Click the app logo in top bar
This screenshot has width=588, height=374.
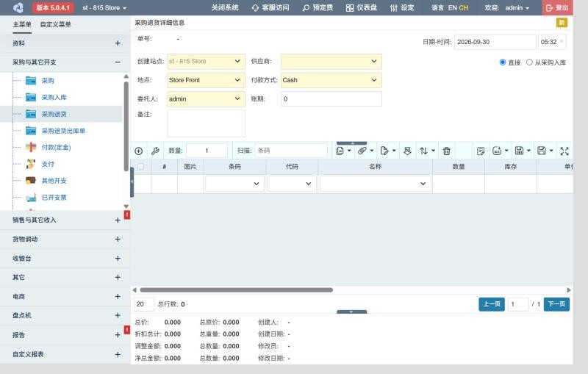click(x=18, y=7)
